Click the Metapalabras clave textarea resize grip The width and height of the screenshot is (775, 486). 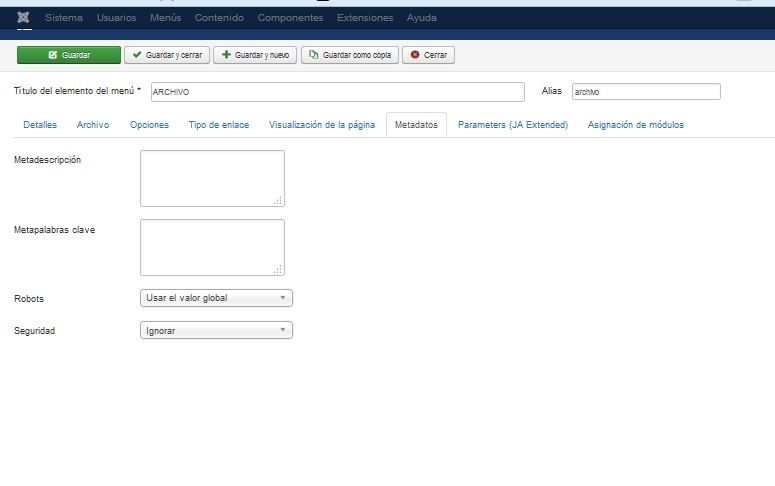pyautogui.click(x=278, y=269)
